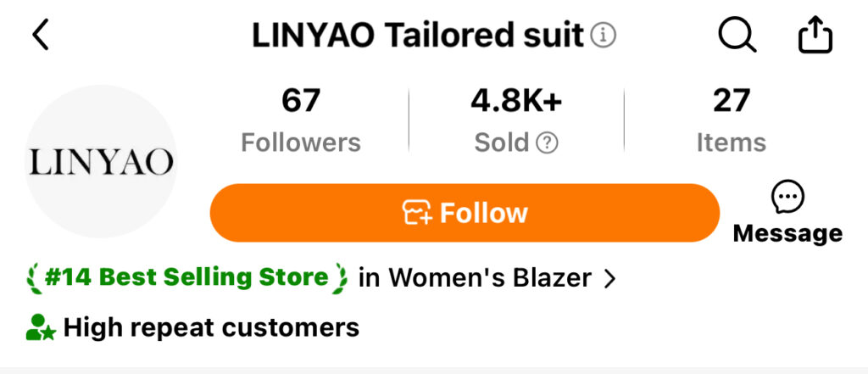Click the LINYAO store logo avatar
868x374 pixels.
[101, 162]
